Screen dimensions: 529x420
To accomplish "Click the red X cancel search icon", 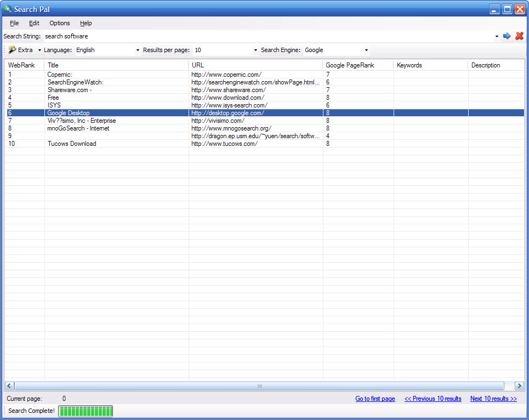I will tap(519, 36).
